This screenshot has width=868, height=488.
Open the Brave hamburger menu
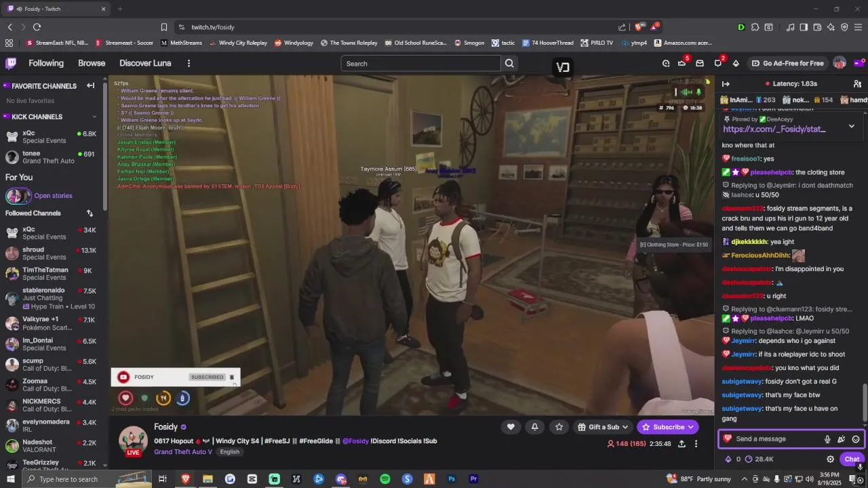point(858,27)
